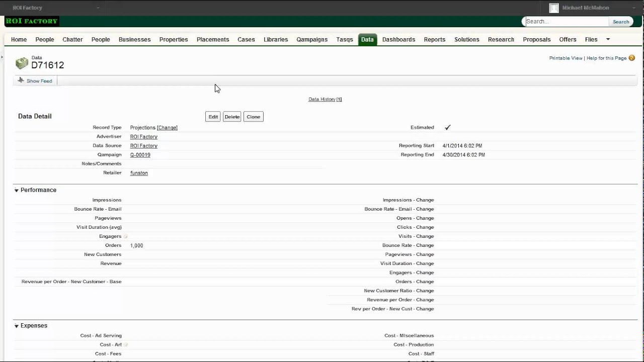Click the ROI Factory logo

tap(32, 21)
